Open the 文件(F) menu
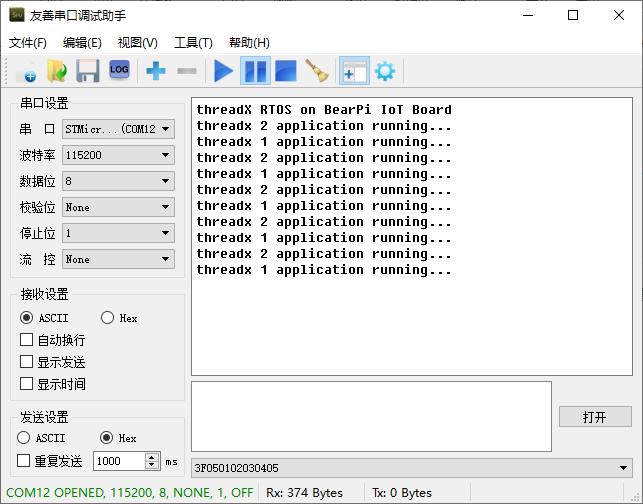This screenshot has height=504, width=643. (28, 43)
